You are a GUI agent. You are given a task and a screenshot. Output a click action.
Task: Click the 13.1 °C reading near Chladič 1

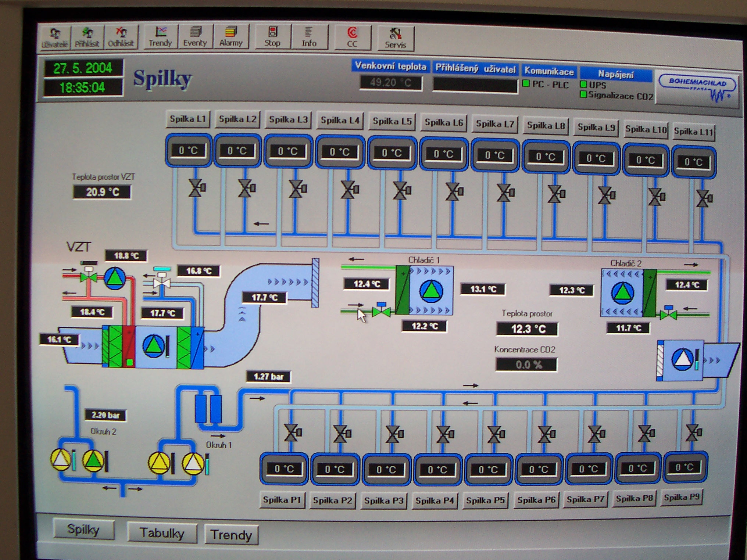(483, 289)
